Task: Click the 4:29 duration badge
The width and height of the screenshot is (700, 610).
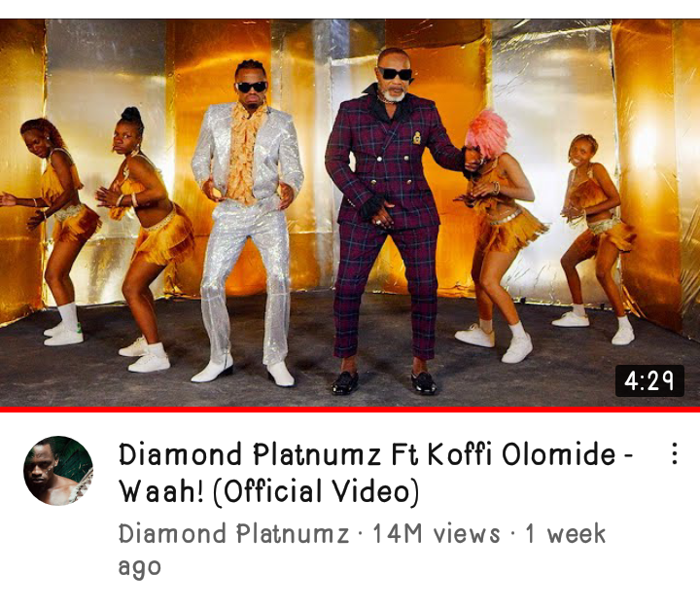Action: point(649,381)
